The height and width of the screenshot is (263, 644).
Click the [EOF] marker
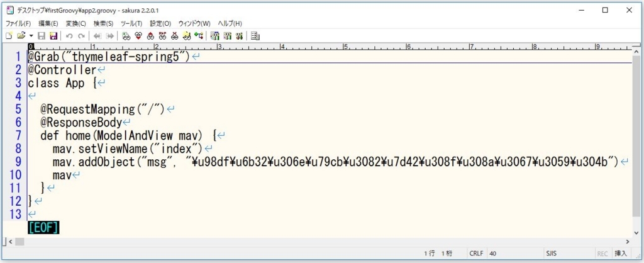coord(43,227)
